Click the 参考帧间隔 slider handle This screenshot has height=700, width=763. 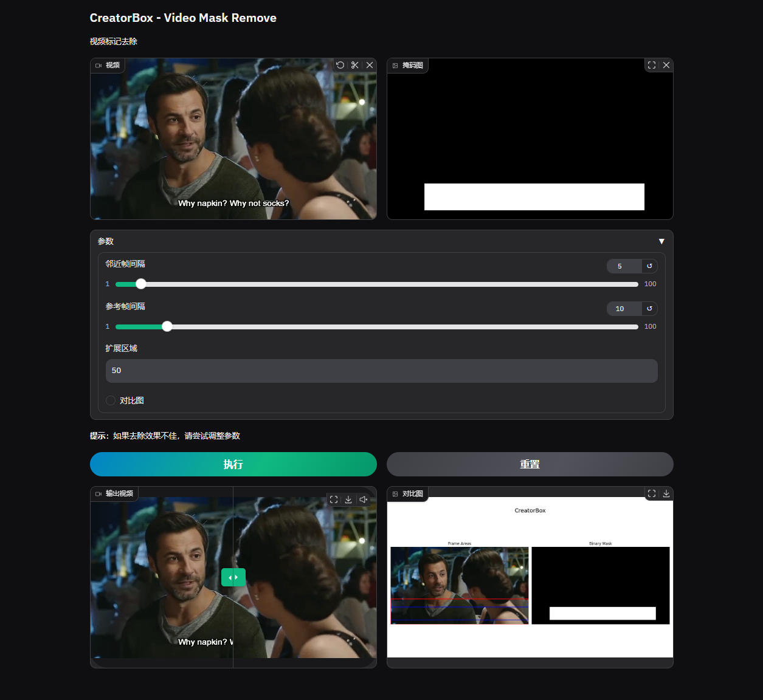[x=167, y=326]
